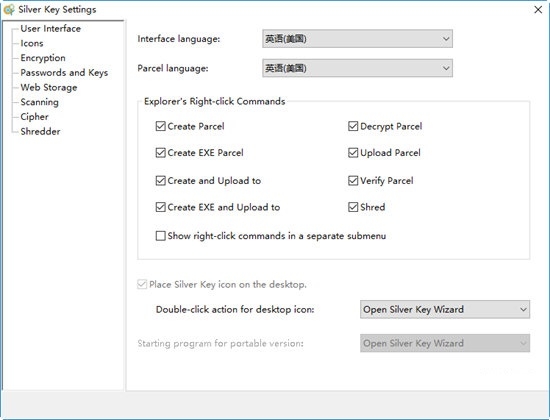
Task: Uncheck the Create Parcel checkbox
Action: (x=161, y=126)
